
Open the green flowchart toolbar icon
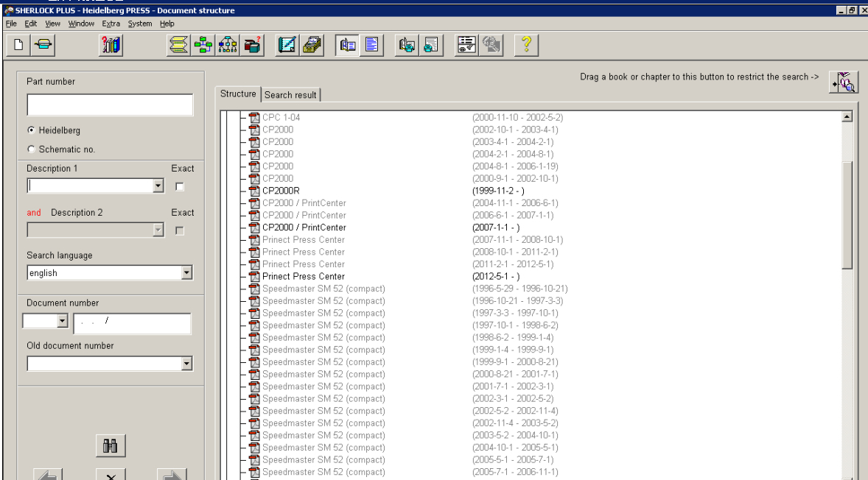point(203,45)
